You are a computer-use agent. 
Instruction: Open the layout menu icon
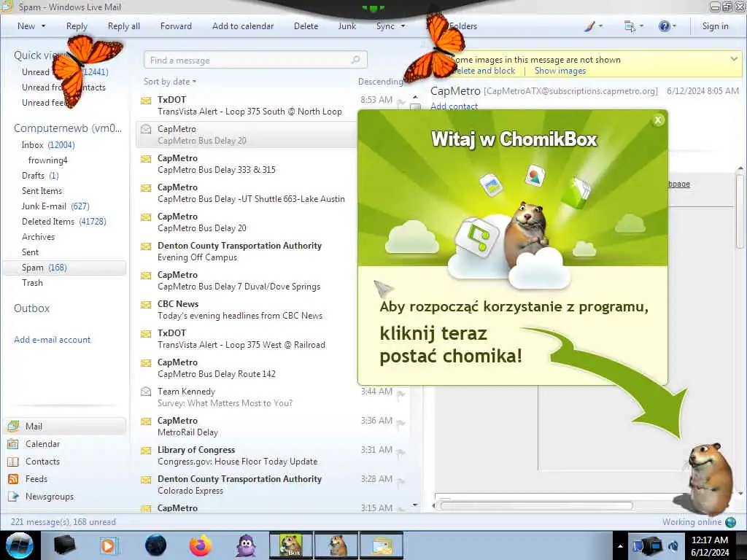click(x=634, y=26)
